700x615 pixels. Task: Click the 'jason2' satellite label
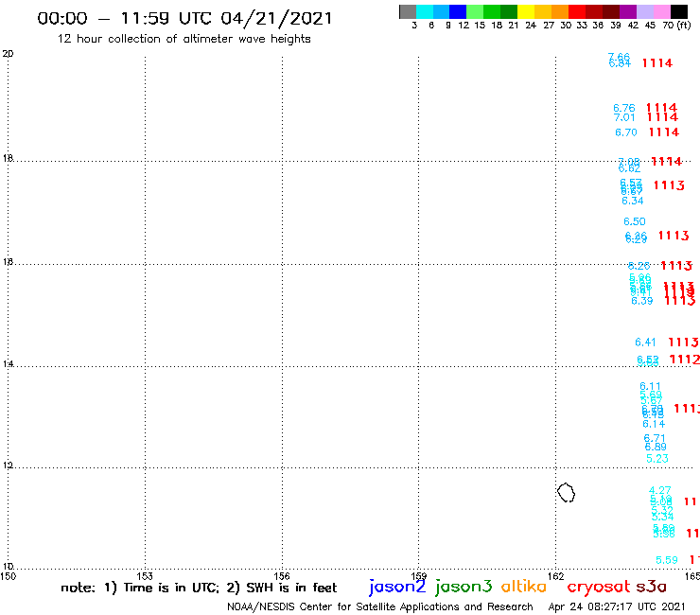[x=397, y=587]
